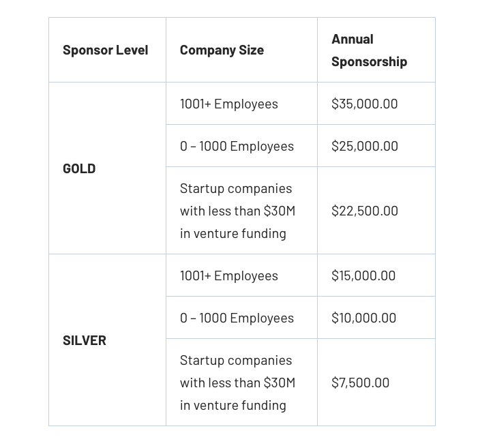Click '$30M' text in the Gold section
This screenshot has width=493, height=448.
pyautogui.click(x=280, y=211)
